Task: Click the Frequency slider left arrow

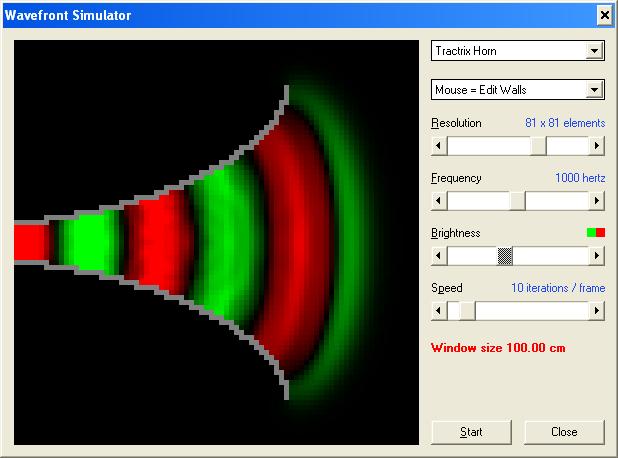Action: coord(439,201)
